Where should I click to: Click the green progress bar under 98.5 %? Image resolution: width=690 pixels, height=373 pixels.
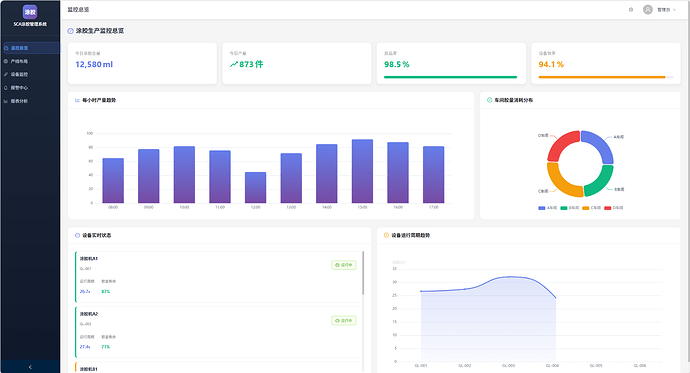pyautogui.click(x=450, y=77)
